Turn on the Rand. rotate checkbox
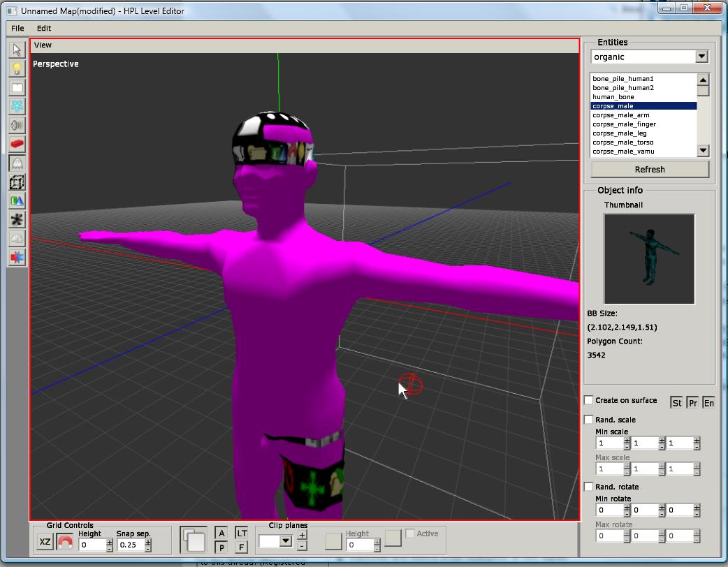This screenshot has width=728, height=567. point(588,487)
